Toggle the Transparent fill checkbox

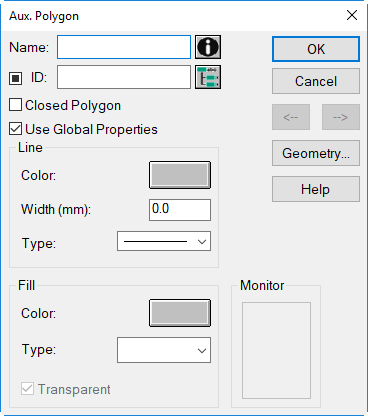pyautogui.click(x=27, y=389)
